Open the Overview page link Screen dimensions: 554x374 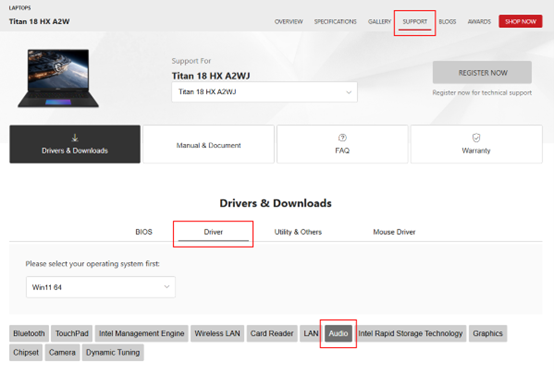click(x=289, y=22)
